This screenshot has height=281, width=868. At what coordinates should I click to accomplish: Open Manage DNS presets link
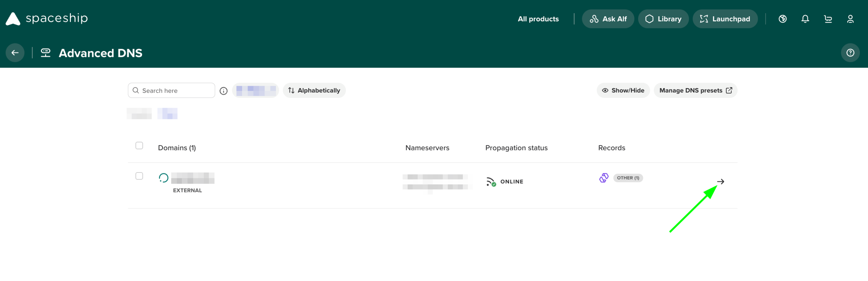pos(695,91)
